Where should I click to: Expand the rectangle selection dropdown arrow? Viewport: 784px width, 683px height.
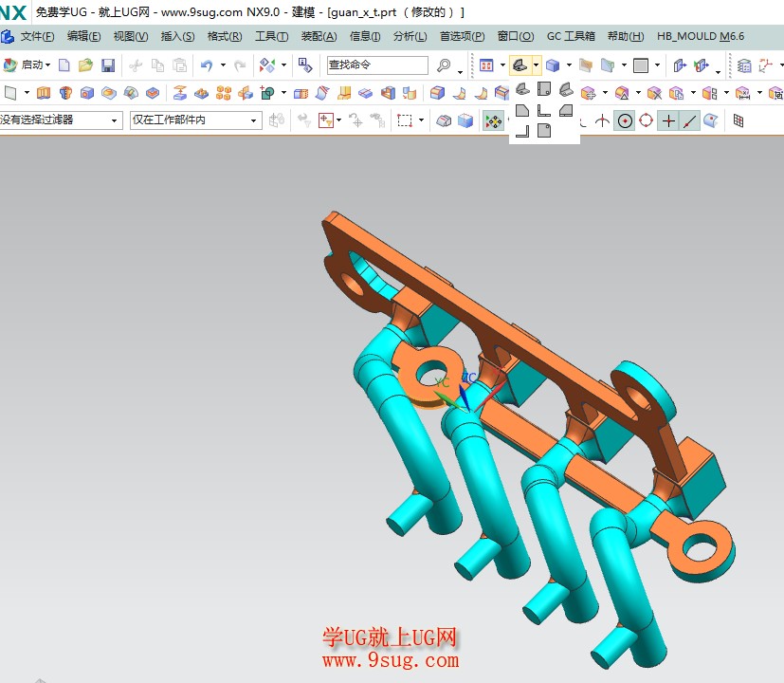421,120
